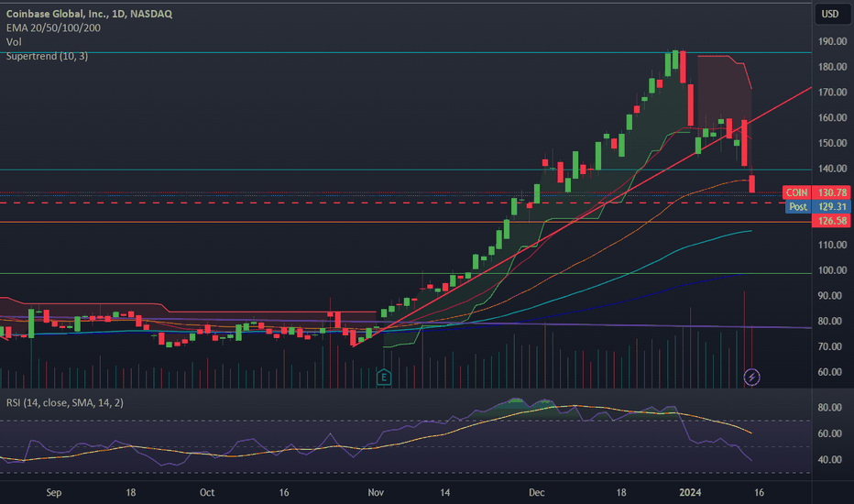854x504 pixels.
Task: Open the USD currency selector
Action: click(x=830, y=14)
